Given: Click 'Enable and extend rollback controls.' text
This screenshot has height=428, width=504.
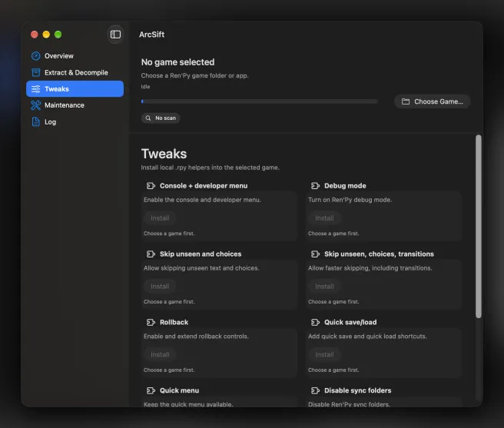Looking at the screenshot, I should [196, 336].
